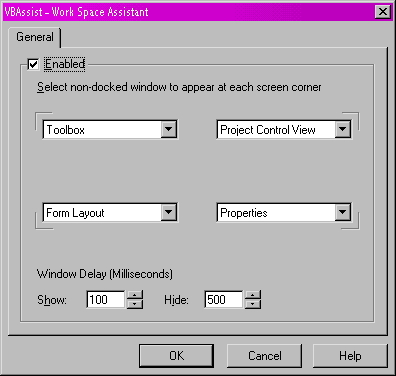Viewport: 396px width, 376px height.
Task: Click the Project Control View combo text
Action: click(x=268, y=130)
